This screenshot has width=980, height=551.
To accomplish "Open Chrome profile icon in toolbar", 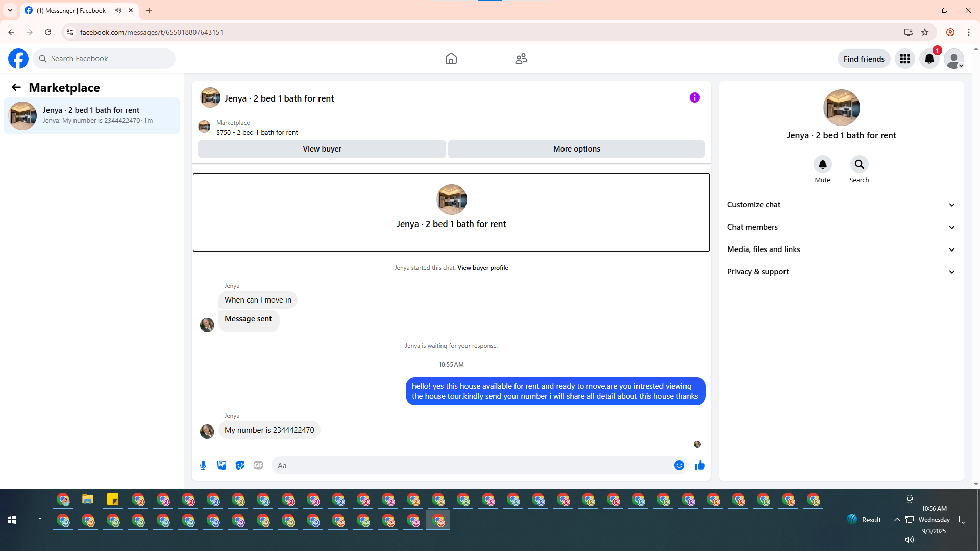I will tap(950, 32).
